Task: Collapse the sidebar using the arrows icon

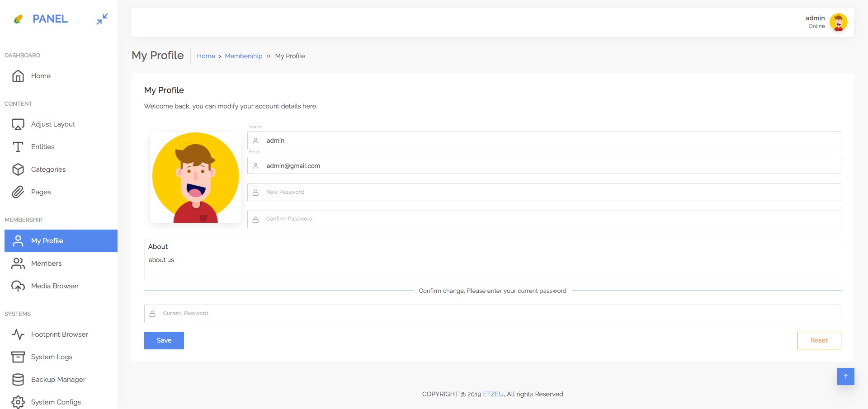Action: [102, 19]
